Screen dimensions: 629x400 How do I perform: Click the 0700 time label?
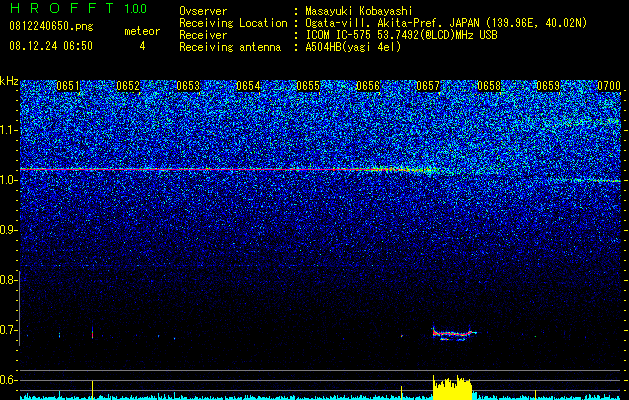(609, 86)
